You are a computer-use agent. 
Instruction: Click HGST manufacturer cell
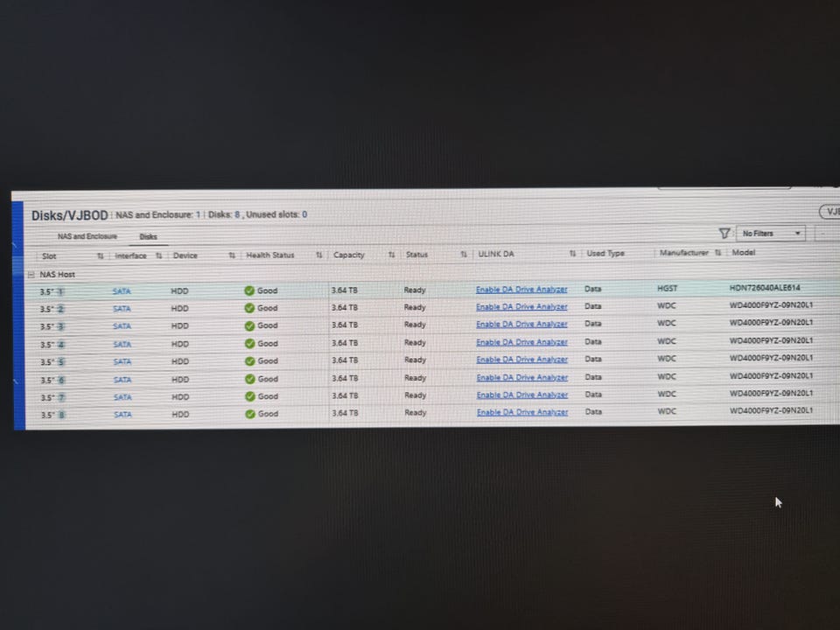tap(667, 288)
